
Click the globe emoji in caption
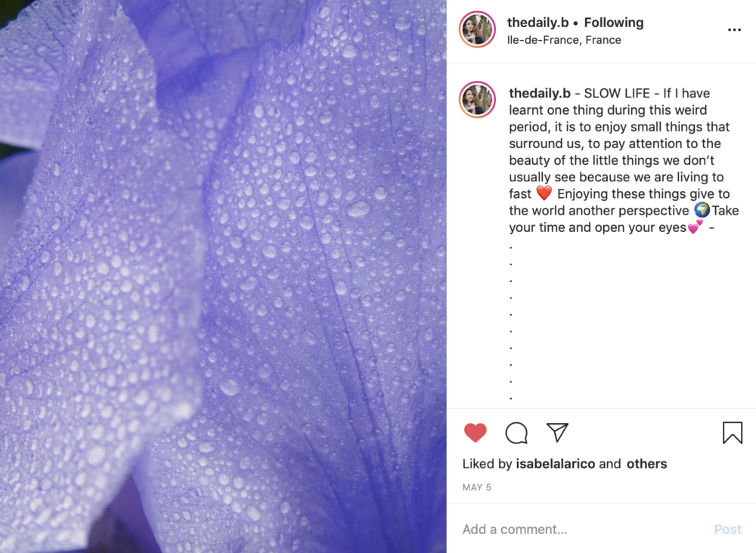[x=702, y=209]
